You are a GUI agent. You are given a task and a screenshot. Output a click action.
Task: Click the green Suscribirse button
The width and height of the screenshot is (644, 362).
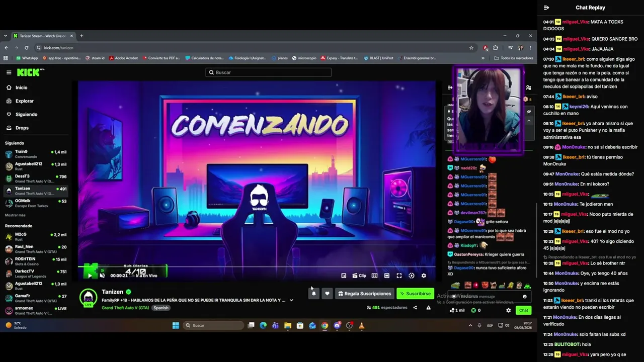coord(415,294)
